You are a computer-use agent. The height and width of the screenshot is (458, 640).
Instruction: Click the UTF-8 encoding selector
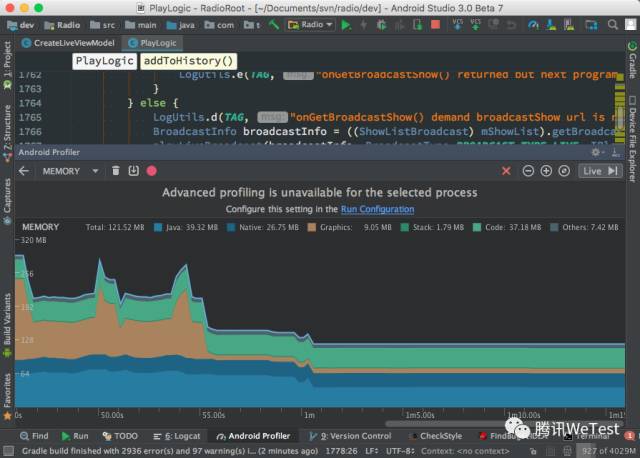[400, 451]
